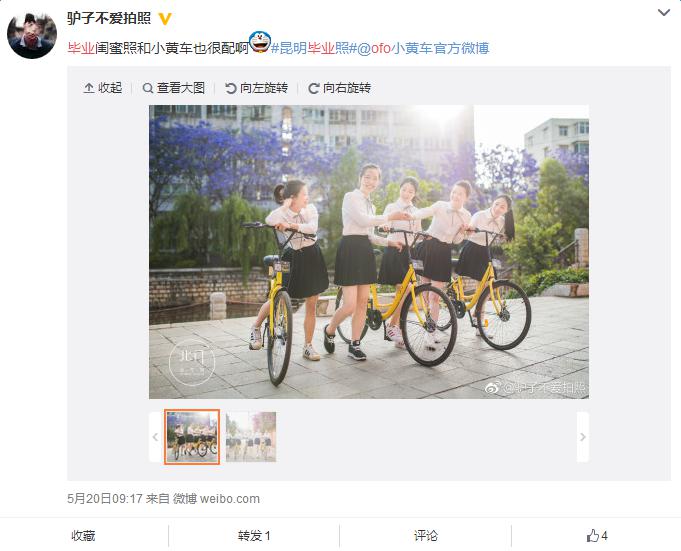Rotate image right with 向右旋转
The height and width of the screenshot is (551, 681).
[x=339, y=88]
